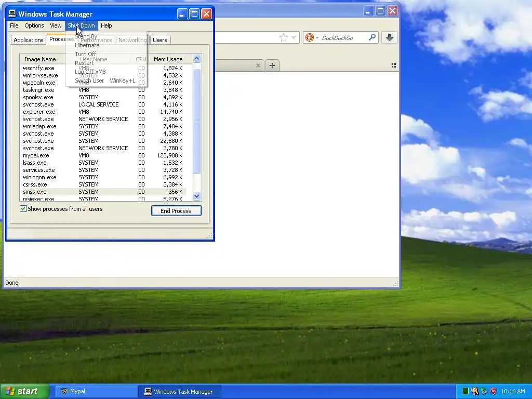Click the Windows Task Manager taskbar button

(x=180, y=391)
